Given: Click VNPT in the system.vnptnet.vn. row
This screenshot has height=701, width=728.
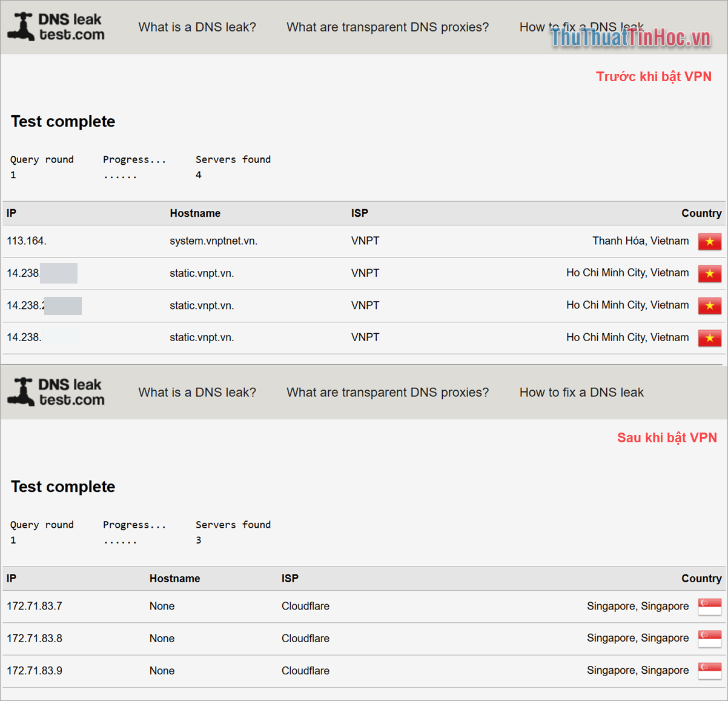Looking at the screenshot, I should (365, 241).
